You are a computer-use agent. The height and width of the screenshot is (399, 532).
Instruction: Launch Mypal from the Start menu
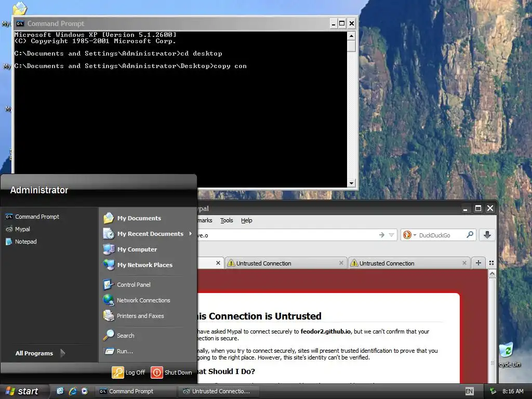pyautogui.click(x=18, y=229)
